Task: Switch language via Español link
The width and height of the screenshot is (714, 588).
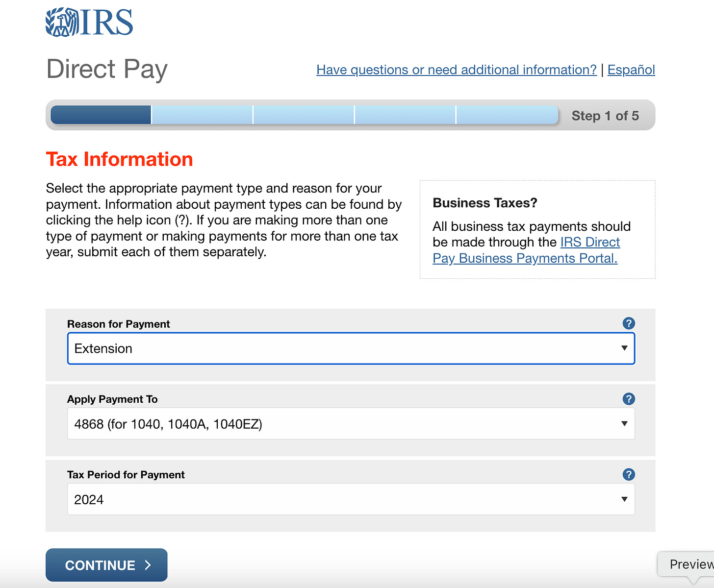Action: [x=631, y=70]
